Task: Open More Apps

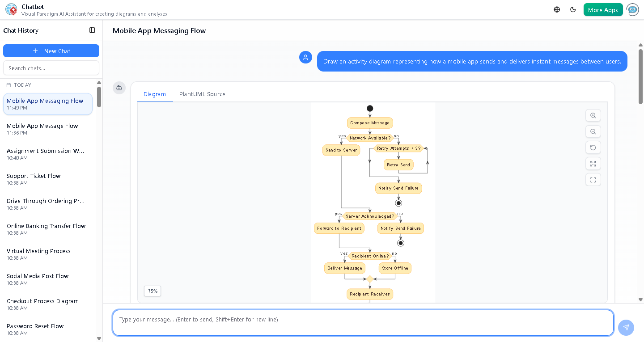Action: [603, 9]
